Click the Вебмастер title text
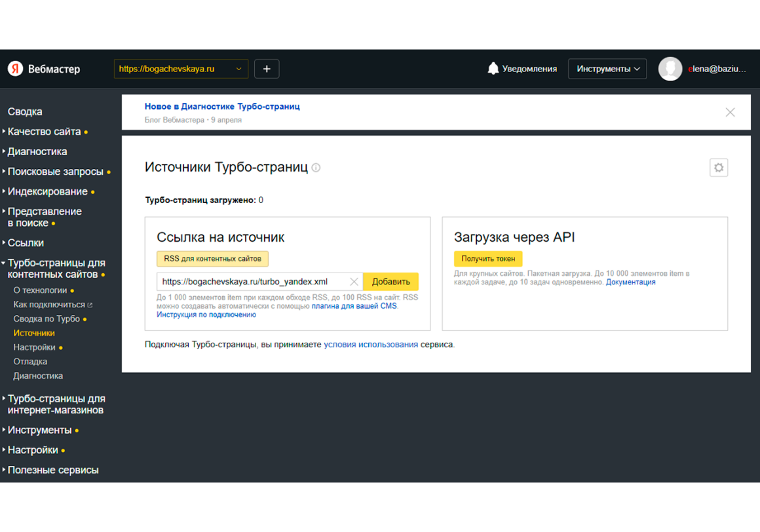Viewport: 760px width, 532px height. [54, 69]
